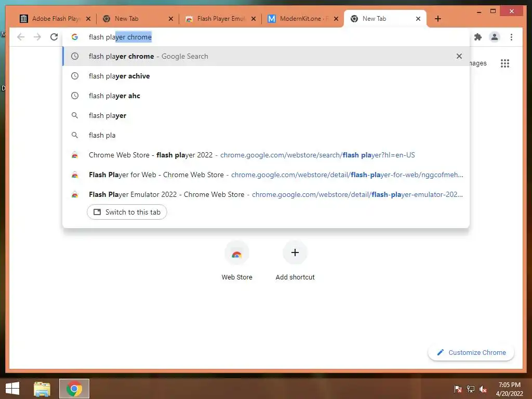Open the Google apps grid
The width and height of the screenshot is (532, 399).
point(505,63)
